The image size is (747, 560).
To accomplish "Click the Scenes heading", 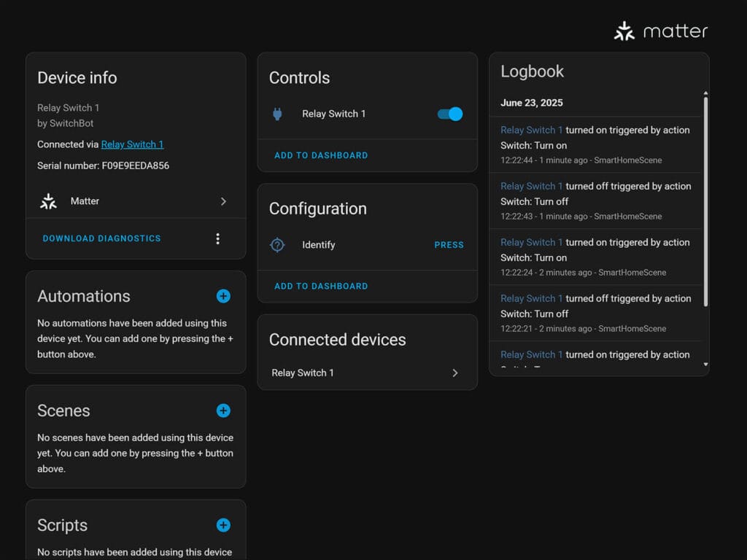I will coord(63,411).
